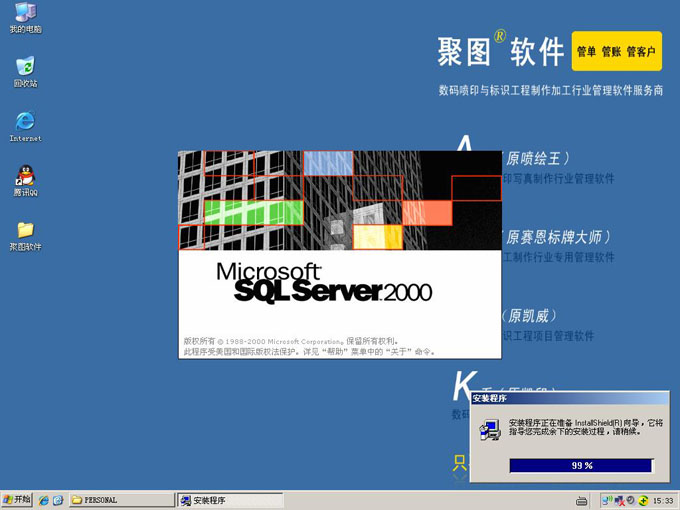The width and height of the screenshot is (680, 510).
Task: Click the 安装程序 dialog title bar
Action: pos(569,398)
